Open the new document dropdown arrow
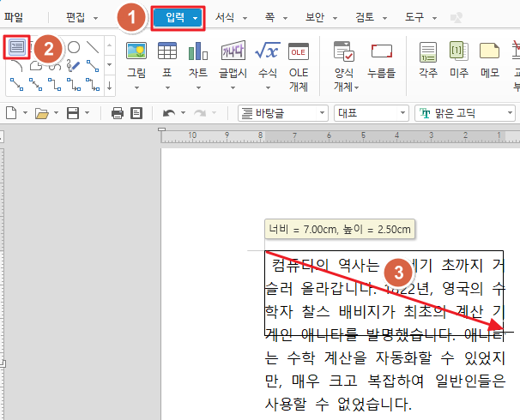Screen dimensions: 520x420 click(x=25, y=113)
